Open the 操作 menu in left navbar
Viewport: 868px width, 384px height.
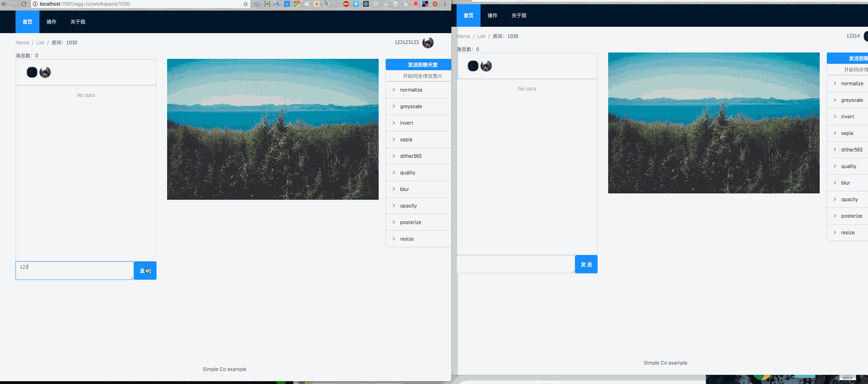tap(51, 22)
